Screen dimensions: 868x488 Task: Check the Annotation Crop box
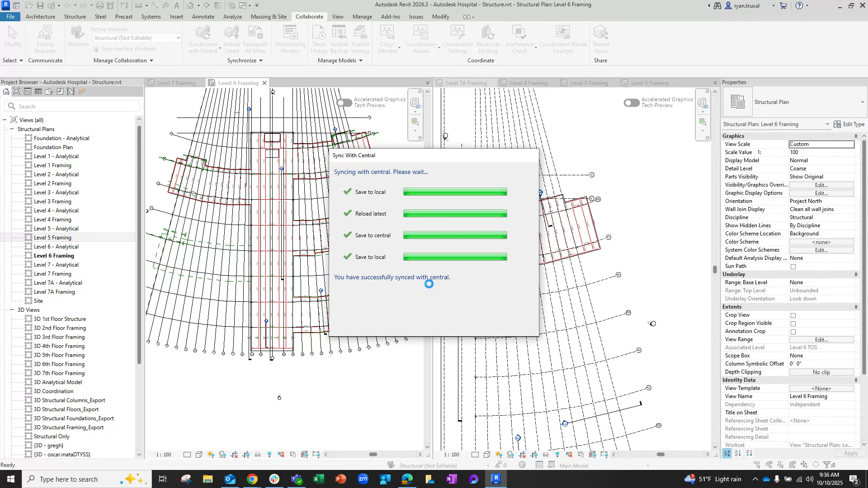click(793, 331)
